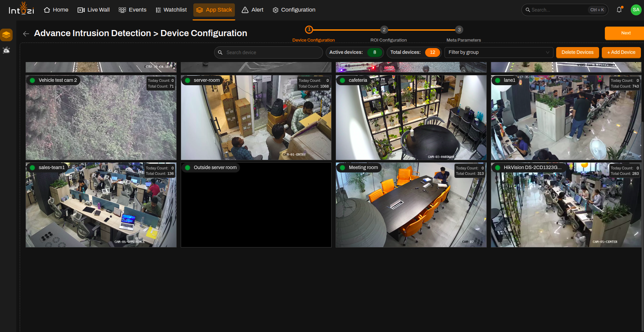Toggle green status dot on server-room camera
The height and width of the screenshot is (332, 644).
[188, 80]
